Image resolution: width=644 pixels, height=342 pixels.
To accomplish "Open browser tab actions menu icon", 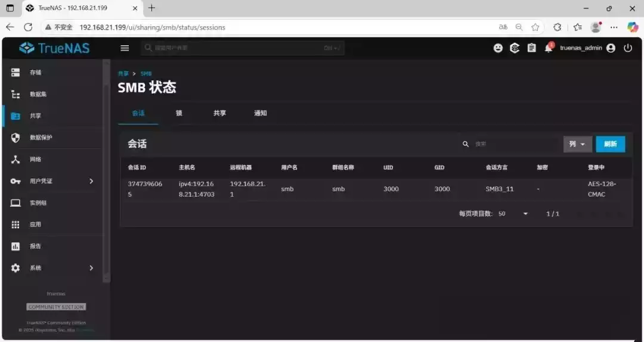I will [x=10, y=8].
